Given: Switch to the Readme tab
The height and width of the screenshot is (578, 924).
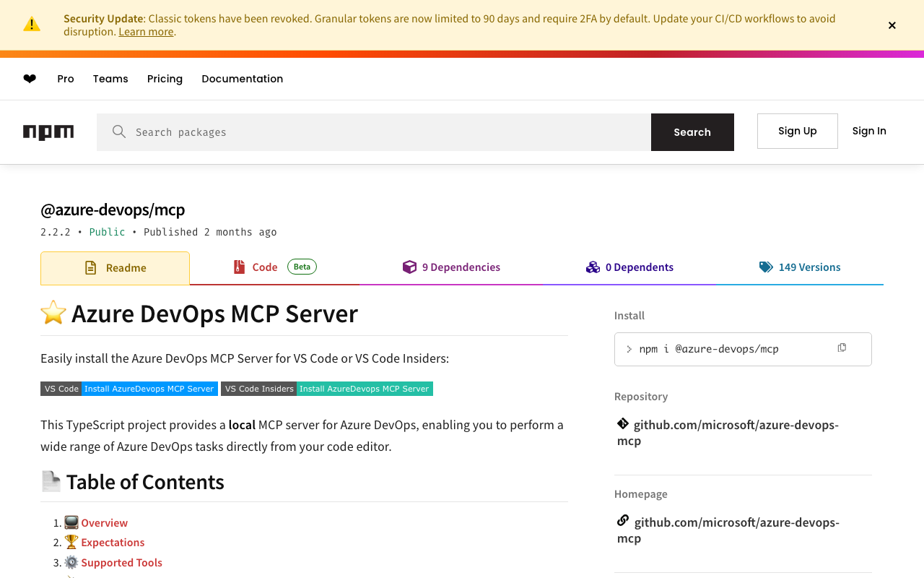Looking at the screenshot, I should click(x=115, y=268).
